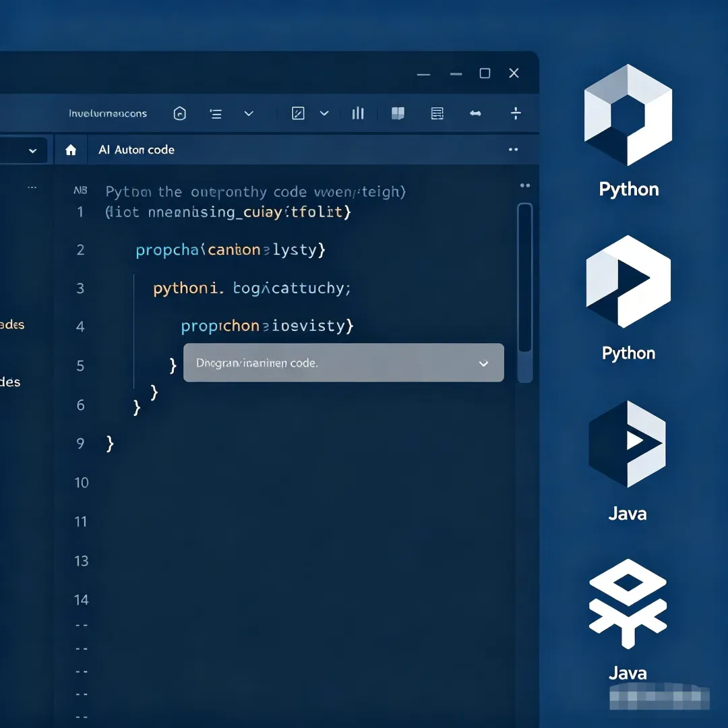This screenshot has width=728, height=728.
Task: Click the vertical bars chart icon
Action: tap(358, 113)
